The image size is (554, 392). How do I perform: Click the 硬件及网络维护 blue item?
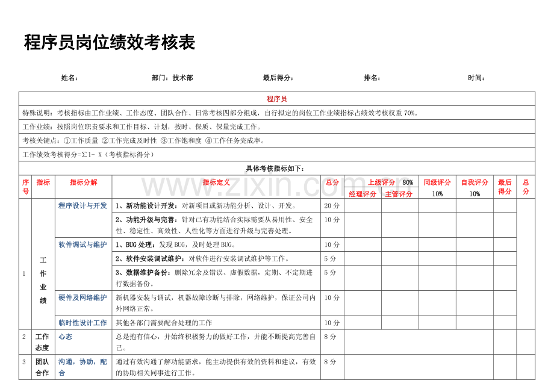click(82, 297)
